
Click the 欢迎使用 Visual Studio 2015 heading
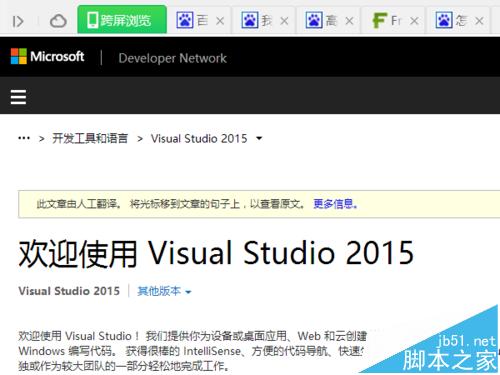pyautogui.click(x=216, y=253)
